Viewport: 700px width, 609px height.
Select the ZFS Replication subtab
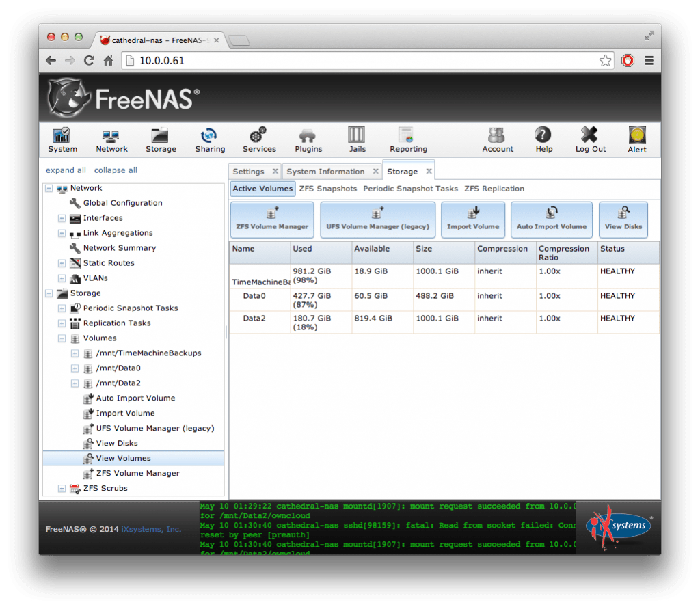[x=494, y=189]
